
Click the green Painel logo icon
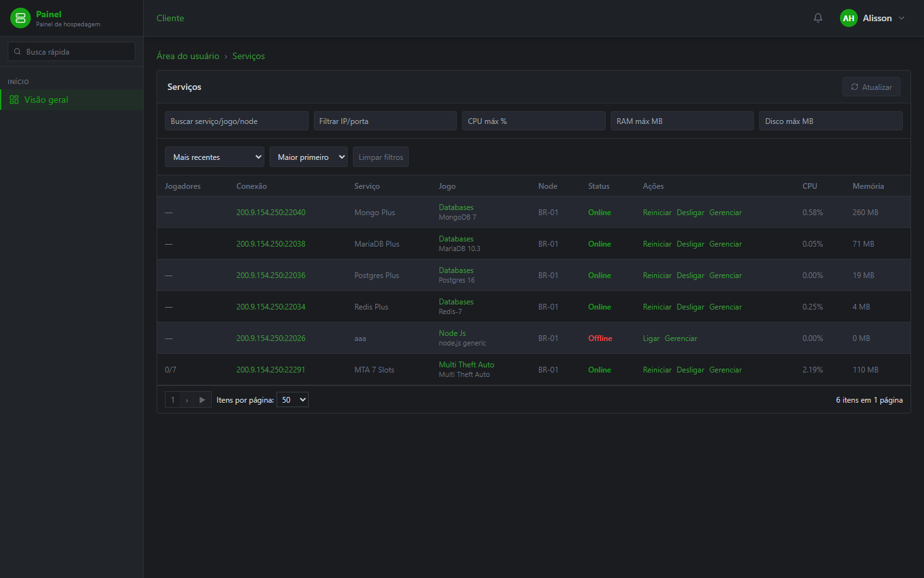21,18
